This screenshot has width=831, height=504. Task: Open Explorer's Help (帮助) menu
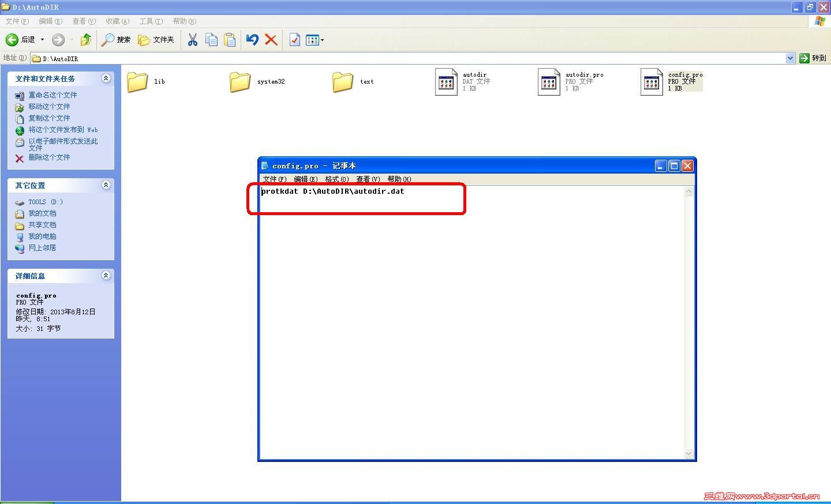(x=184, y=21)
